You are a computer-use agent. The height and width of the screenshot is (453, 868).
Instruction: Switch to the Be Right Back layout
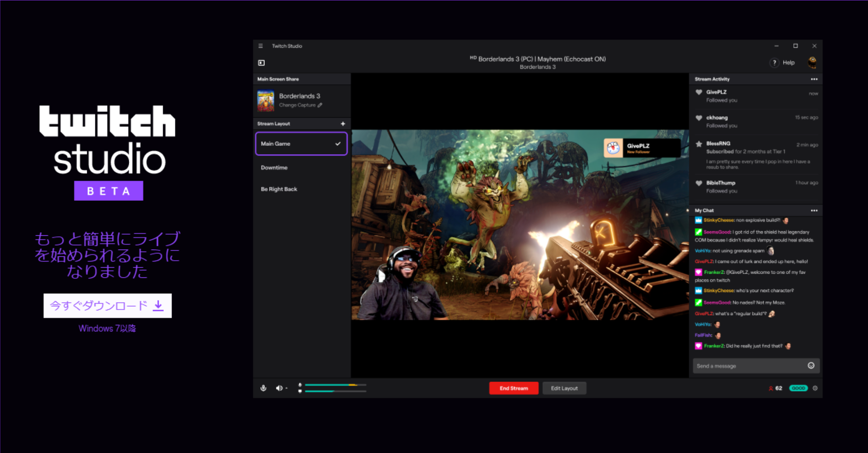(279, 189)
